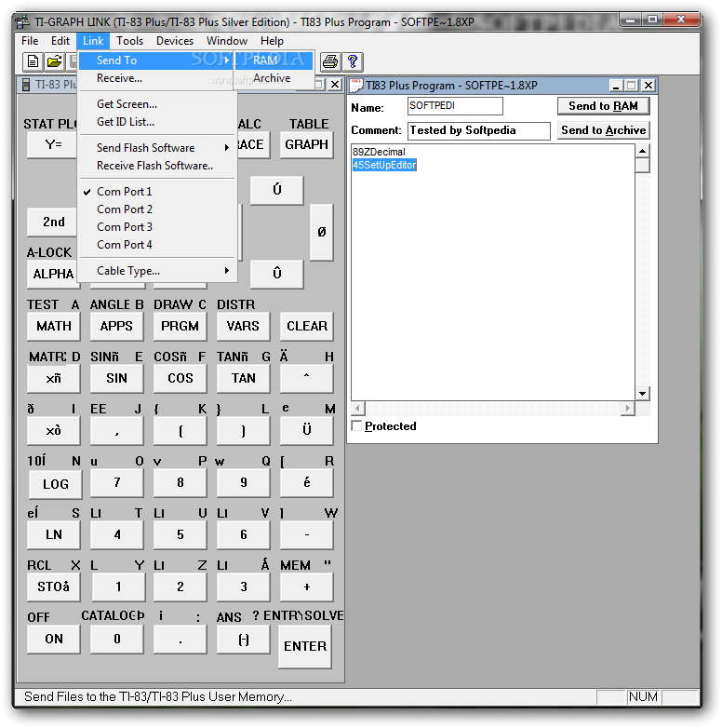Select the 45SetUpEditor highlighted line
Viewport: 722px width, 728px height.
tap(384, 165)
